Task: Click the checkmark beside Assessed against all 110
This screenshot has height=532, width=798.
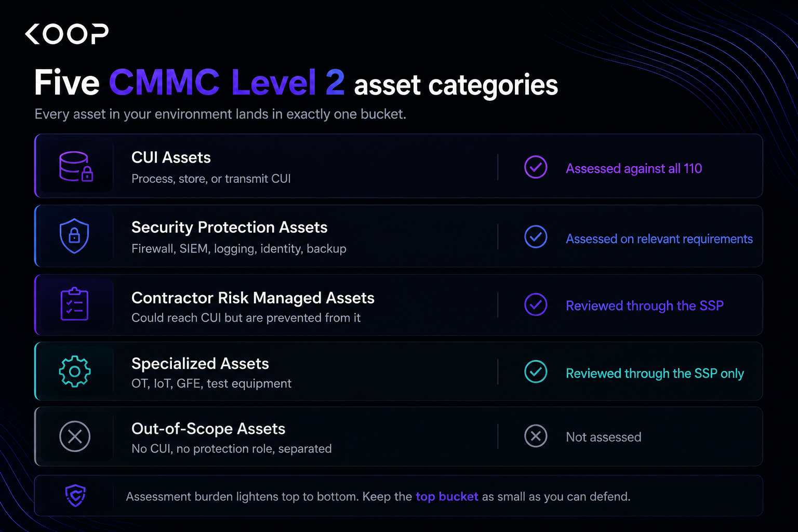Action: tap(536, 167)
